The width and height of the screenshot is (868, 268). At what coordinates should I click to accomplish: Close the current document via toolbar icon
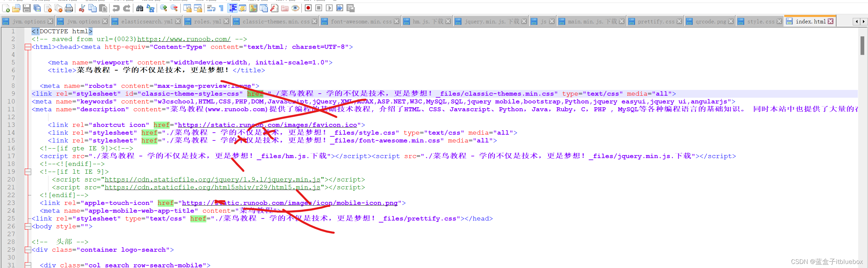click(x=48, y=8)
